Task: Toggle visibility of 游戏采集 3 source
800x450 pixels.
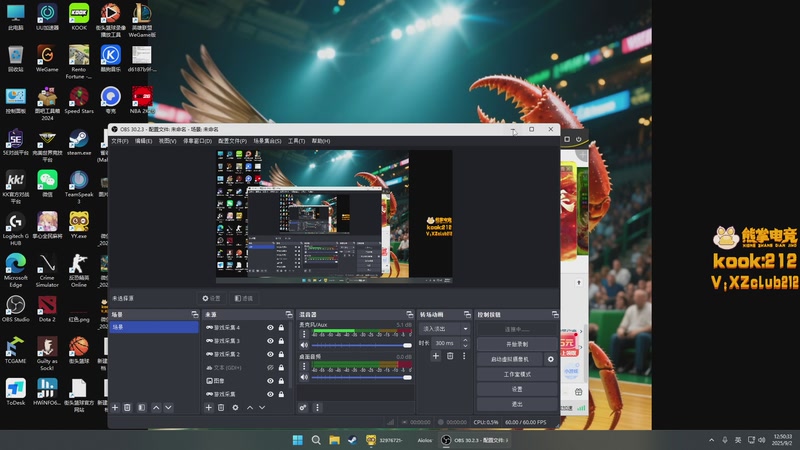Action: tap(270, 341)
